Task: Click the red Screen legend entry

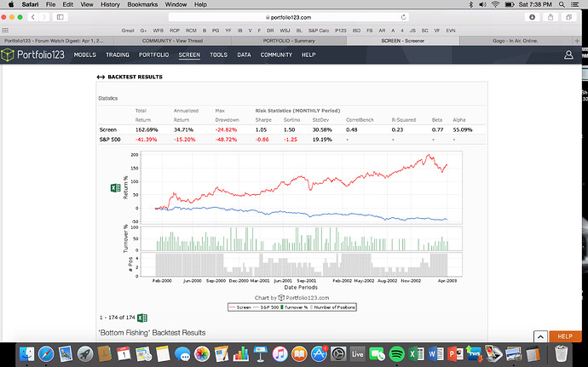Action: click(x=242, y=306)
